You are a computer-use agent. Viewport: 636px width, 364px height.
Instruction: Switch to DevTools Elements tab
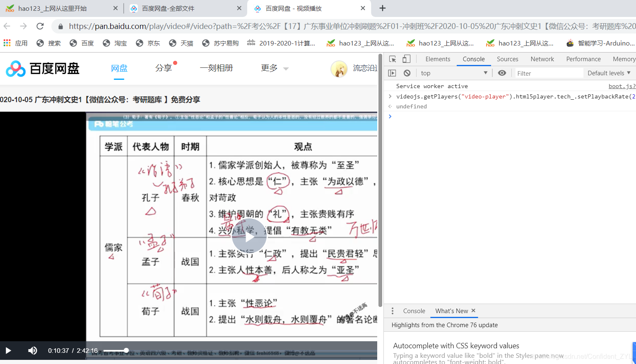pos(438,59)
